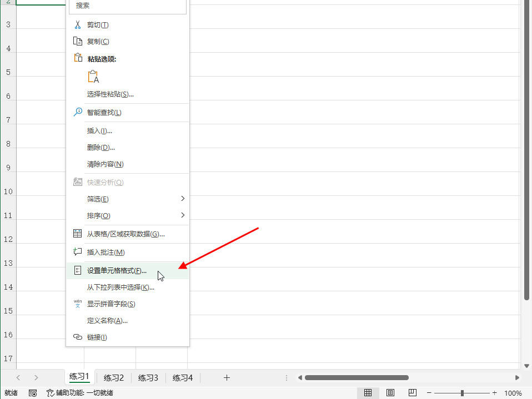Click the accessibility checker icon in status bar
This screenshot has height=399, width=532.
50,393
